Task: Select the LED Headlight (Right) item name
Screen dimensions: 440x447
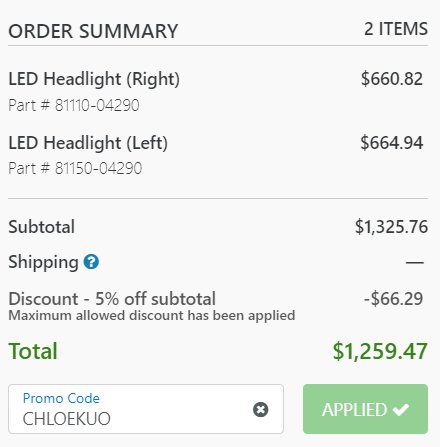Action: tap(94, 80)
